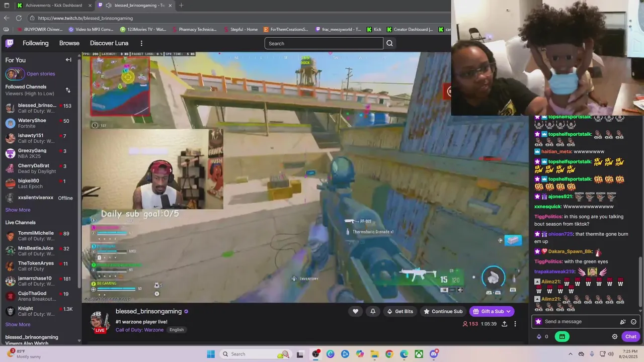Open the top navigation more-options dots

point(141,43)
